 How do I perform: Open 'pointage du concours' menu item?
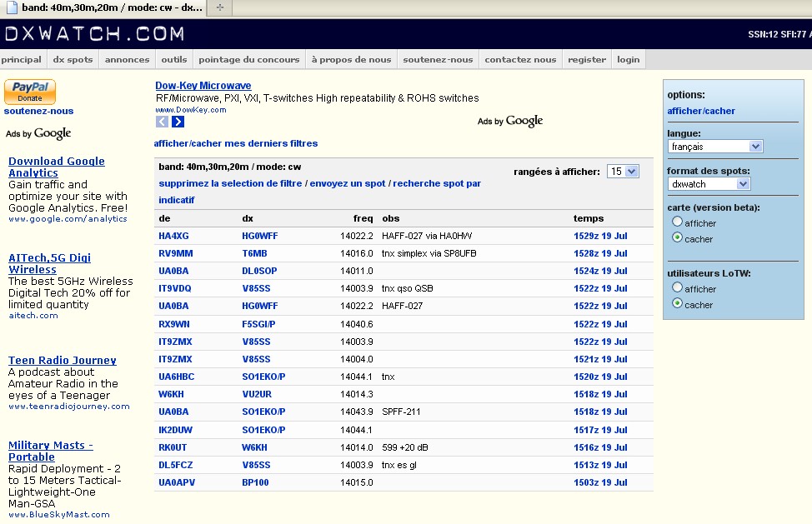pos(249,59)
